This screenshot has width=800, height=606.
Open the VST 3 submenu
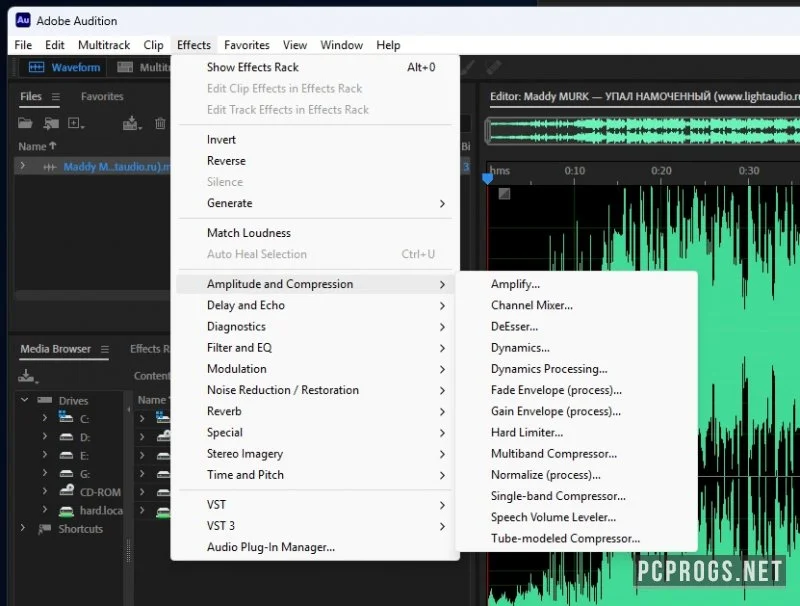click(315, 526)
